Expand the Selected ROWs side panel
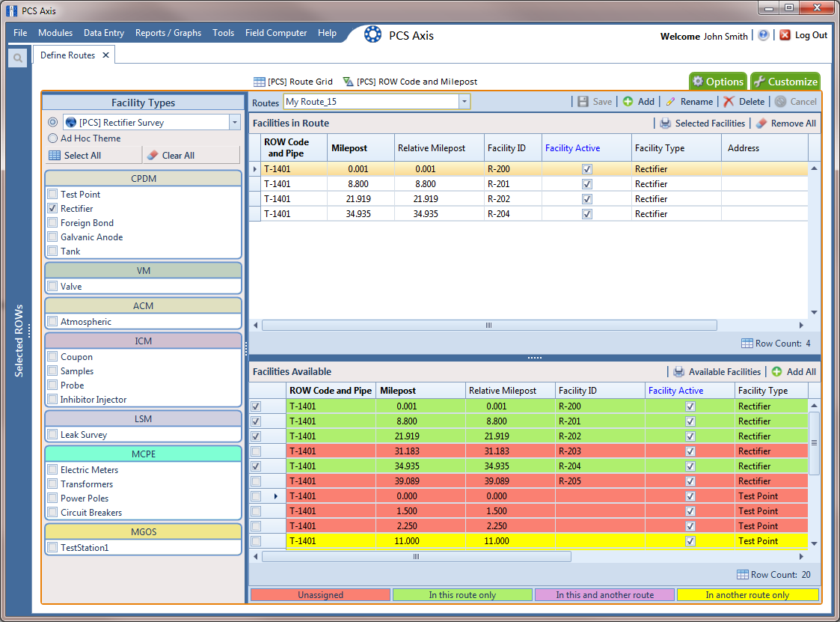 point(19,341)
